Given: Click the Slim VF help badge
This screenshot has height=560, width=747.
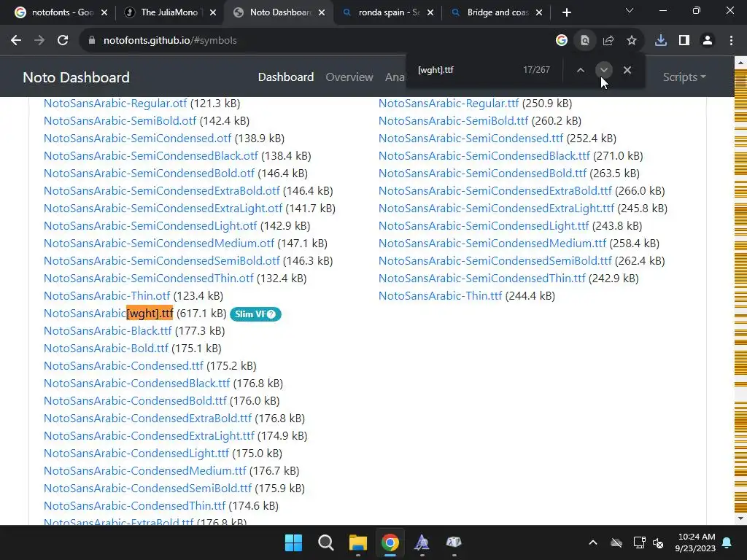Looking at the screenshot, I should pos(255,314).
